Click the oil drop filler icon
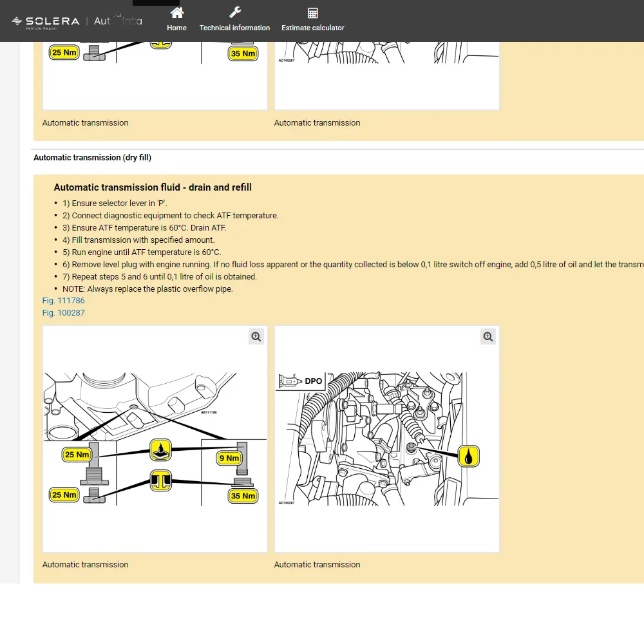 [x=469, y=457]
